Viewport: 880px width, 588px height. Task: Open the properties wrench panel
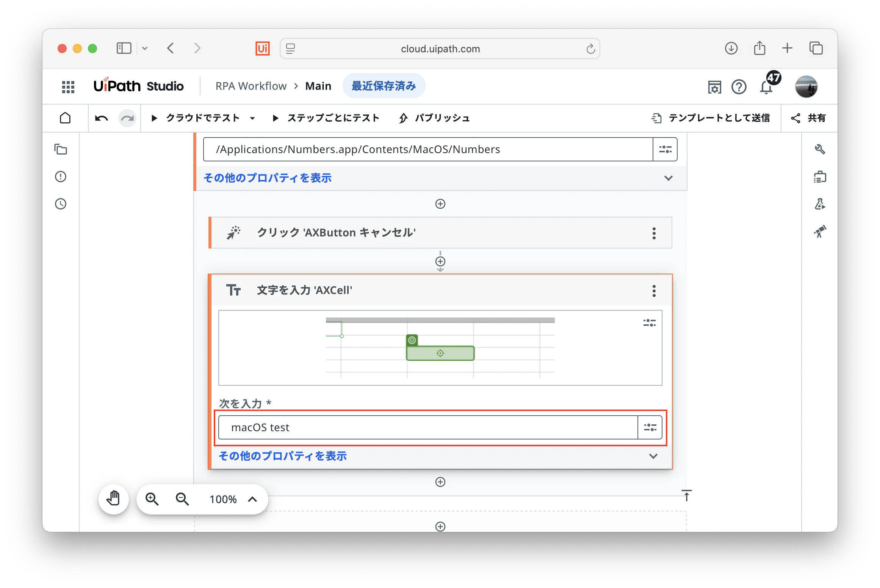coord(820,149)
